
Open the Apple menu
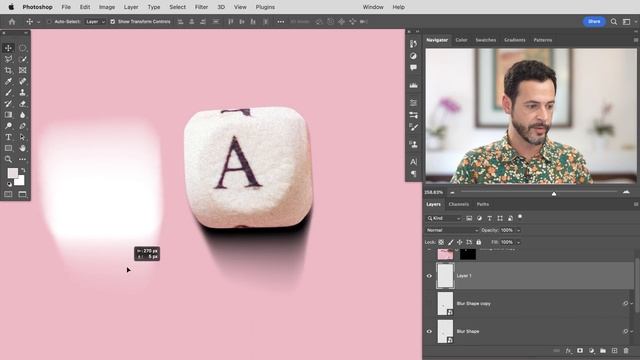click(11, 7)
